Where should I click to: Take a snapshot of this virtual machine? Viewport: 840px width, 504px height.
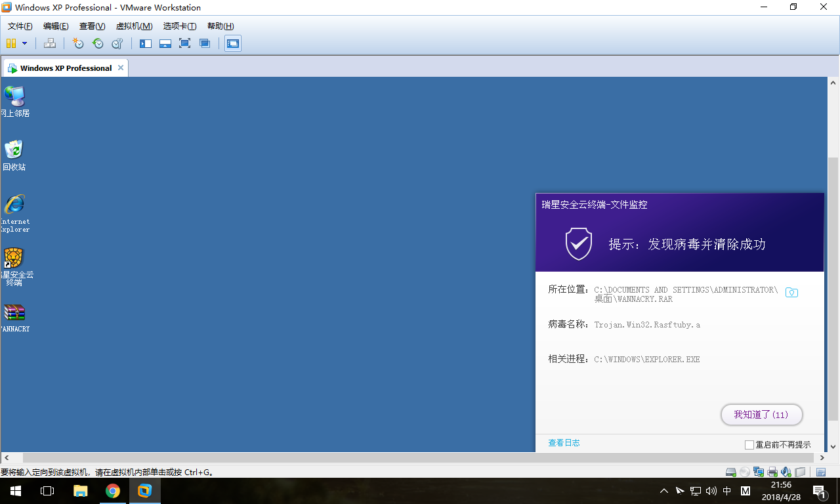click(78, 43)
